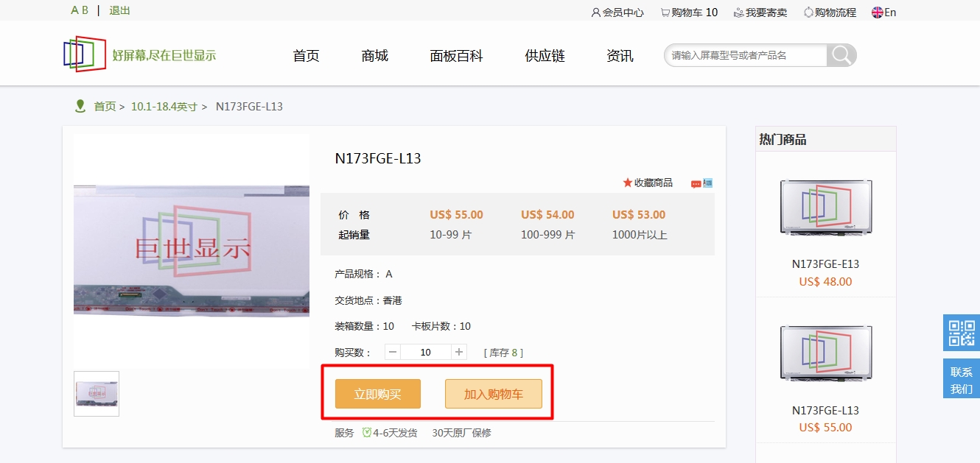The image size is (980, 463).
Task: Open hot product image N173FGE-E13
Action: (826, 208)
